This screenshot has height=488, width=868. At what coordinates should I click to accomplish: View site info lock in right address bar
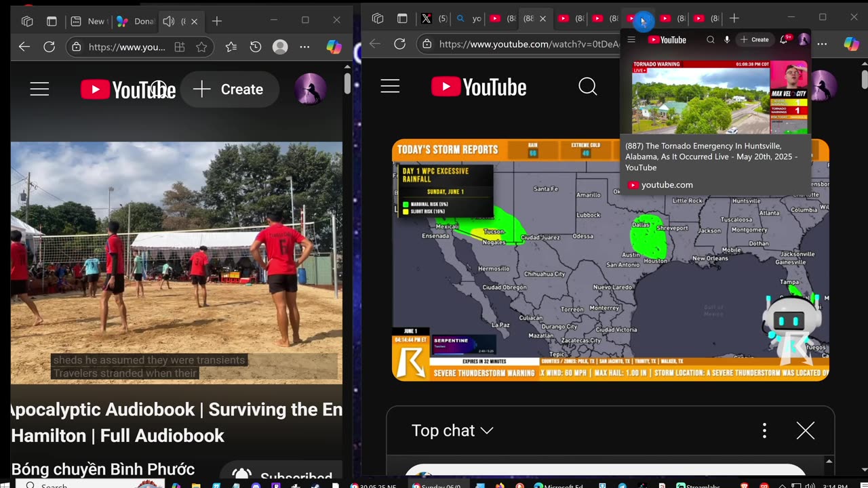427,44
